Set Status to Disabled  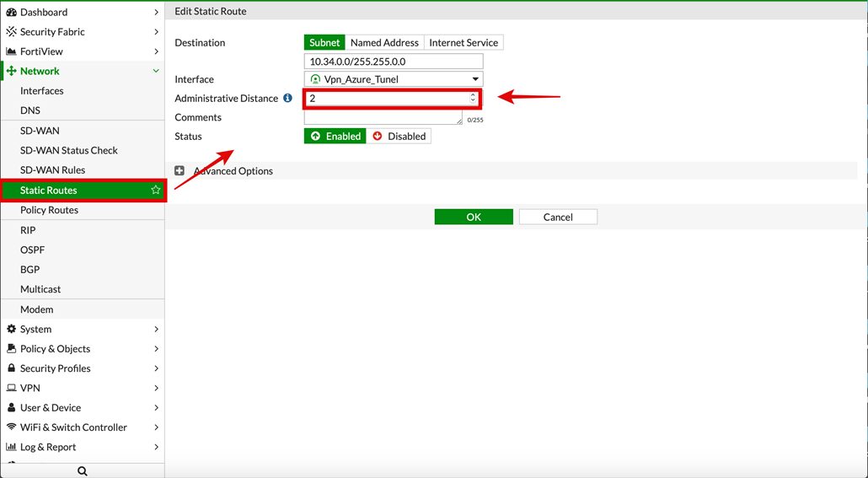coord(399,137)
